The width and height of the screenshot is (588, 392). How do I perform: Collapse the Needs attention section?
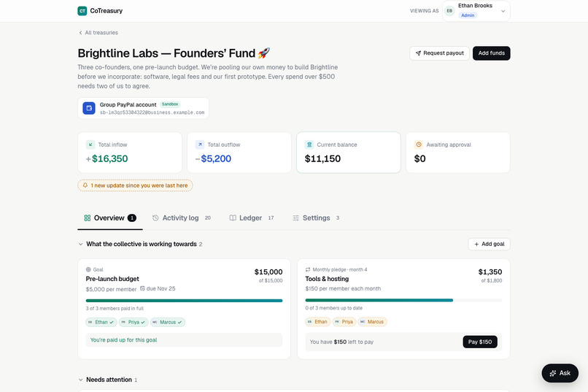[81, 380]
